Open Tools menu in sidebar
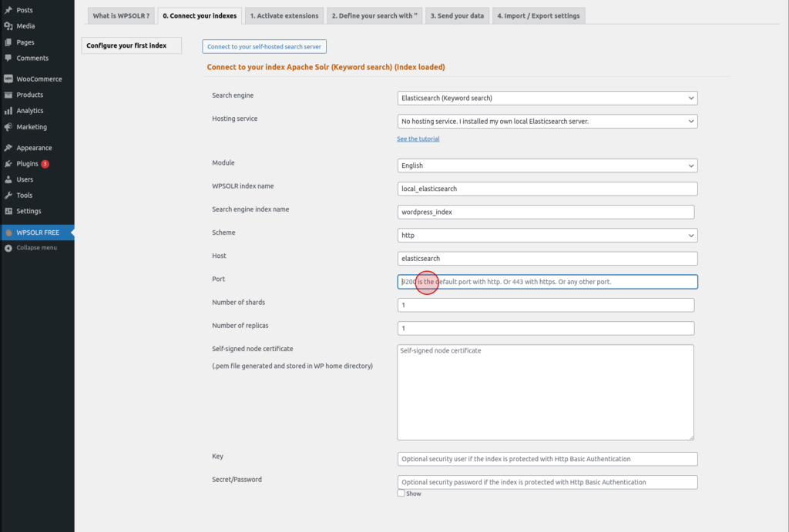 (x=24, y=195)
